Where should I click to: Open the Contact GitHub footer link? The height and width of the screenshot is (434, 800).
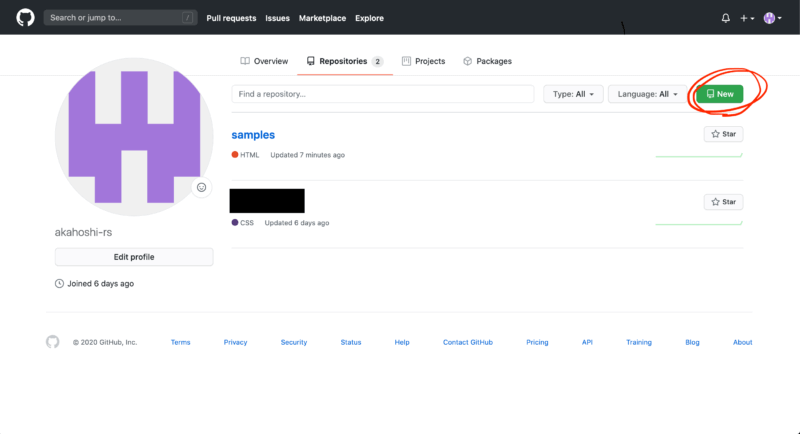pos(468,342)
